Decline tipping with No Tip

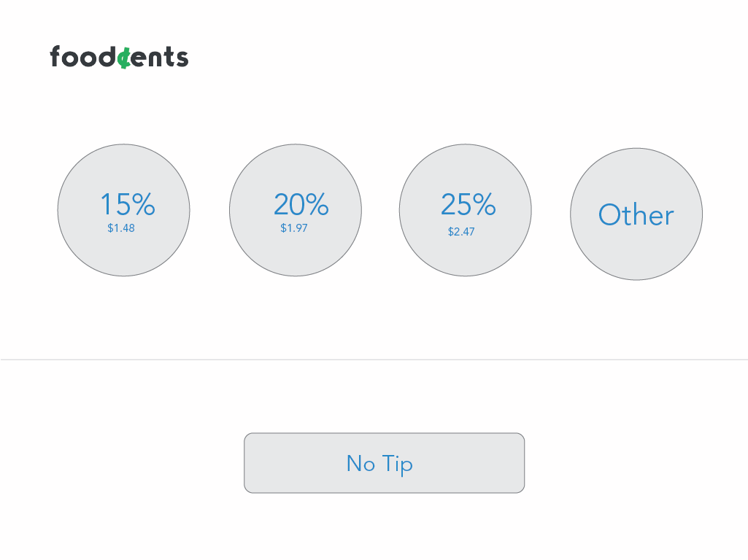coord(384,463)
